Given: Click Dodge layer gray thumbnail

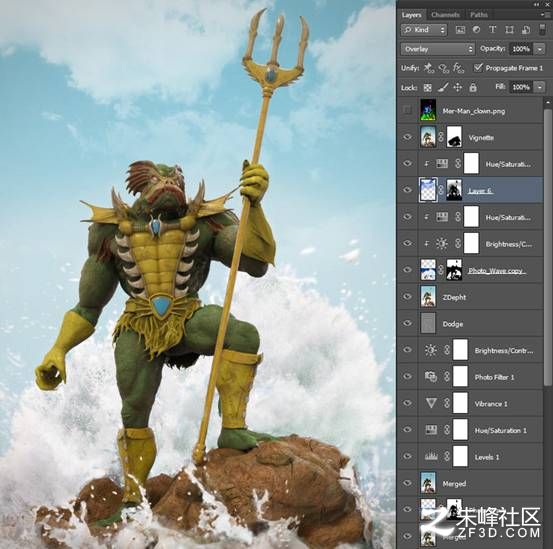Looking at the screenshot, I should [428, 323].
